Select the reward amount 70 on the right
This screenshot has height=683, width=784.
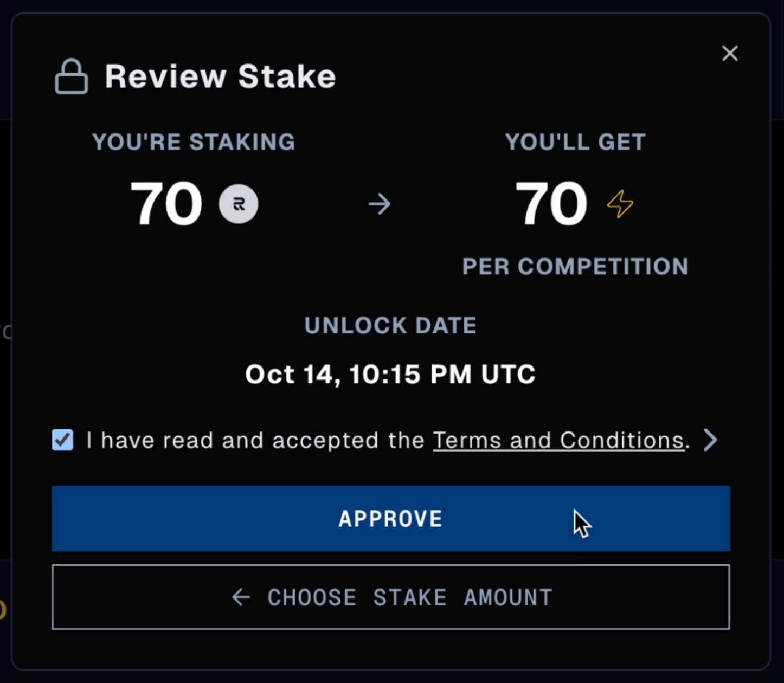coord(551,204)
